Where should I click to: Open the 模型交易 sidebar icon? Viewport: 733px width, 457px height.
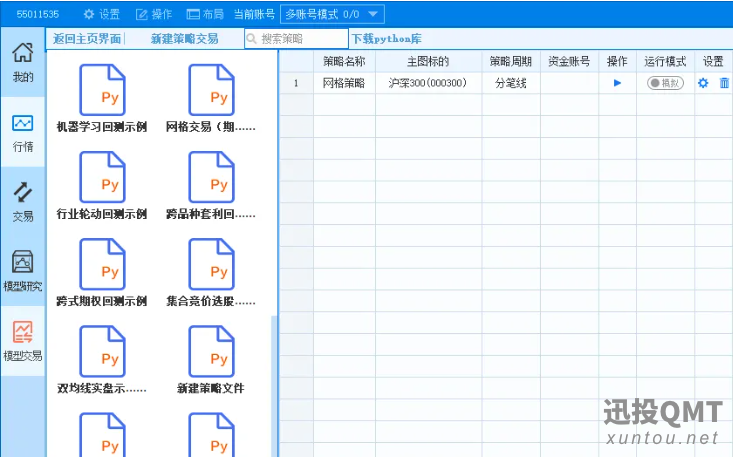[x=22, y=341]
